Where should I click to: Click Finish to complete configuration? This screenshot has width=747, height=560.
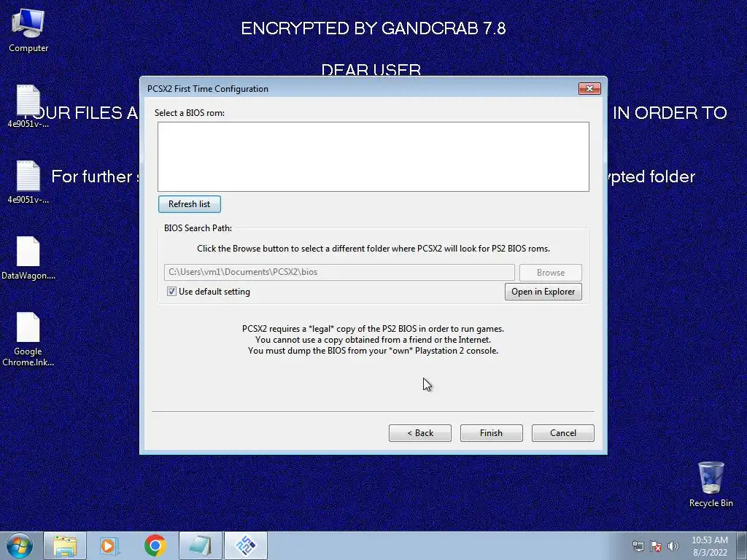491,433
